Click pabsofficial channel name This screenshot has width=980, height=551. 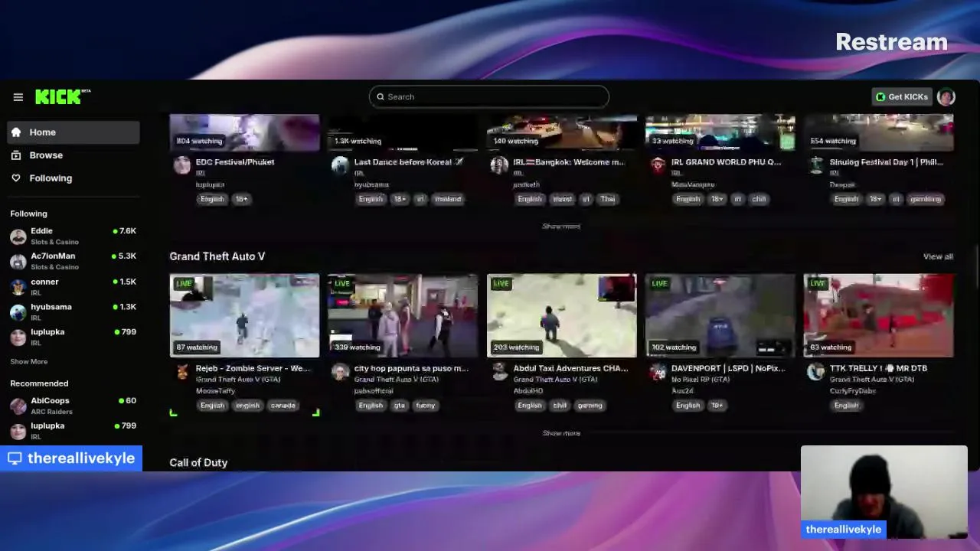[374, 391]
